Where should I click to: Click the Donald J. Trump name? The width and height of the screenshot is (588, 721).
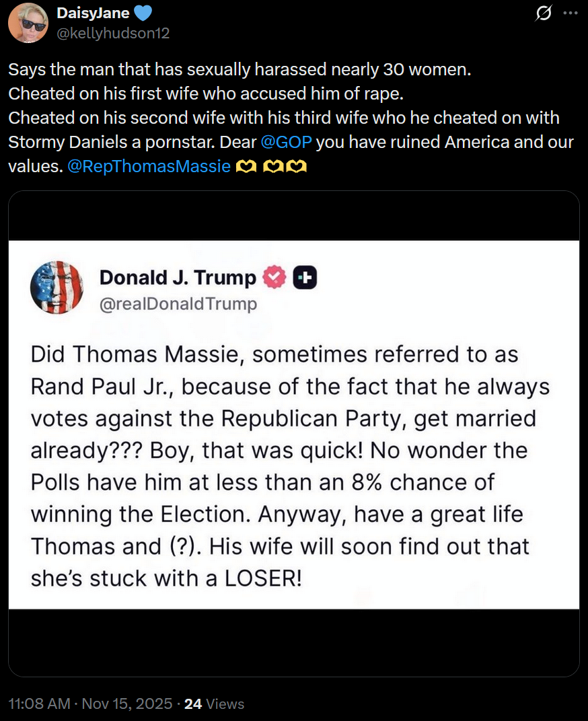tap(178, 278)
